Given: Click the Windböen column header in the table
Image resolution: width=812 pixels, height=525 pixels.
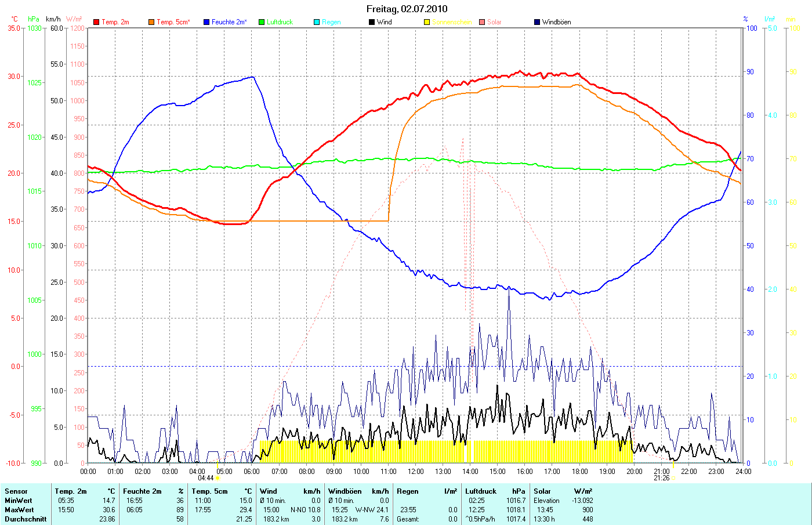Looking at the screenshot, I should click(345, 491).
